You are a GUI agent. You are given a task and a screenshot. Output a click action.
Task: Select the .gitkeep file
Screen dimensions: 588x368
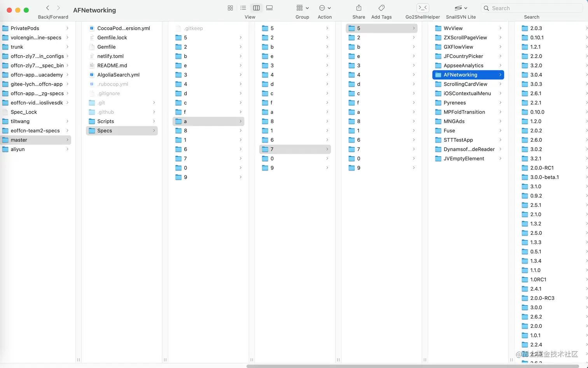(208, 28)
